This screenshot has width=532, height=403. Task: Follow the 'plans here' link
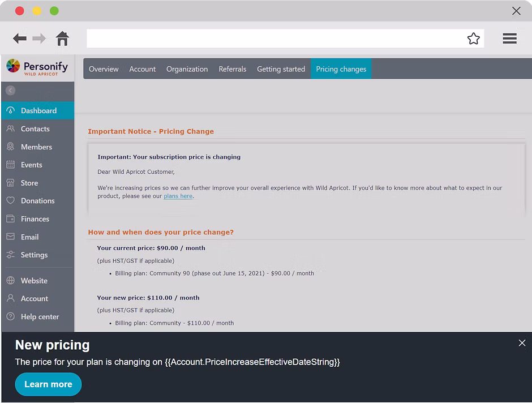(x=178, y=196)
